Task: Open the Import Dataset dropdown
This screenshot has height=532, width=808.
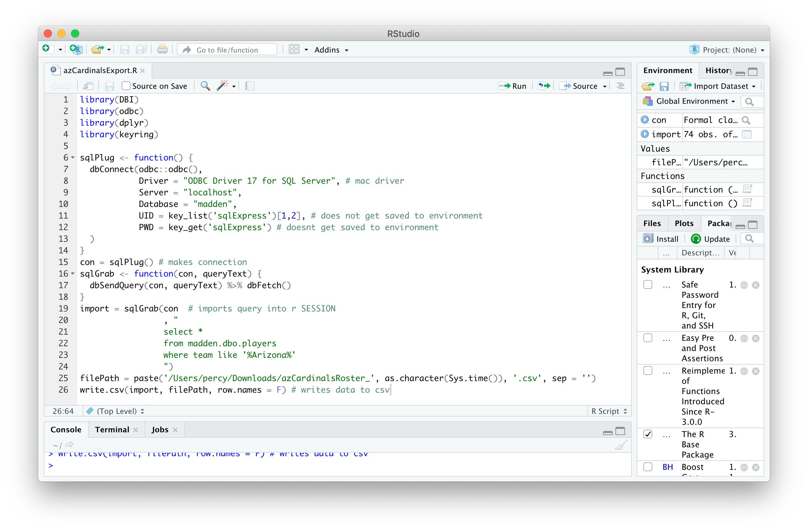Action: coord(721,86)
